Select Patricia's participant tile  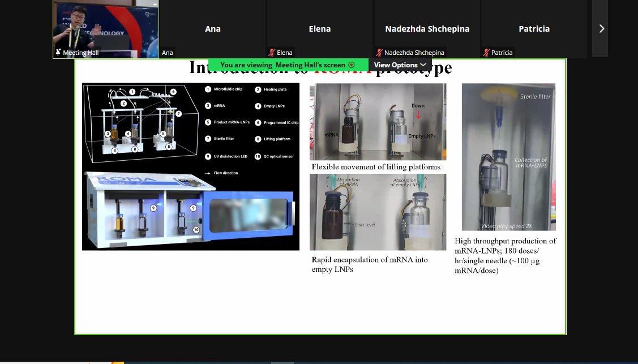534,28
